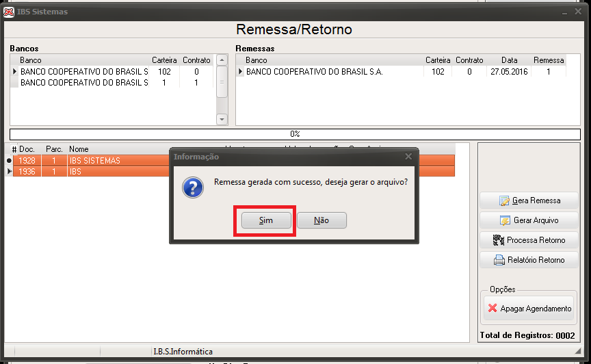The image size is (591, 364).
Task: Click the 0% progress bar
Action: 295,134
